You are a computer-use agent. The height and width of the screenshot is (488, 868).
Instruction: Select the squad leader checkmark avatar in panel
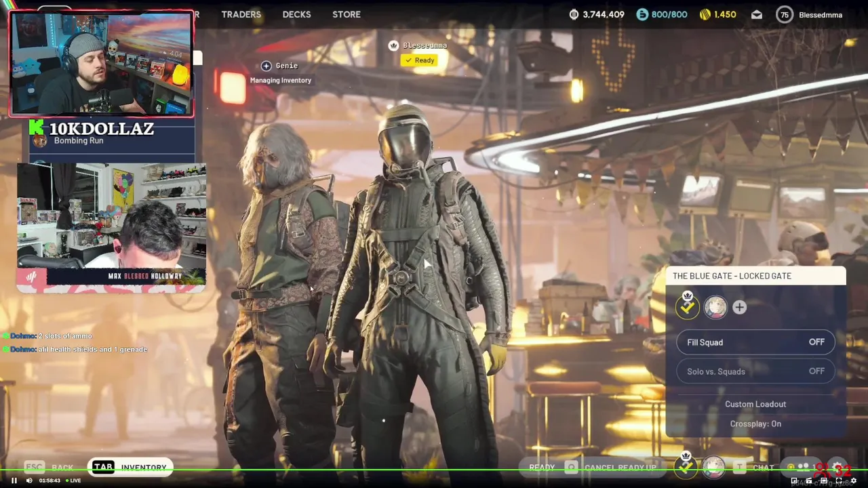click(688, 306)
